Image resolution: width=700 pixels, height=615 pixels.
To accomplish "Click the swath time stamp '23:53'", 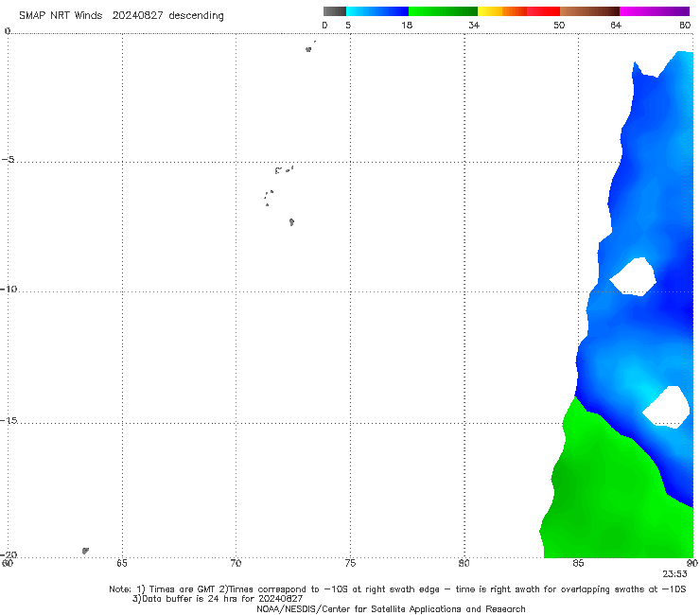I will tap(674, 574).
